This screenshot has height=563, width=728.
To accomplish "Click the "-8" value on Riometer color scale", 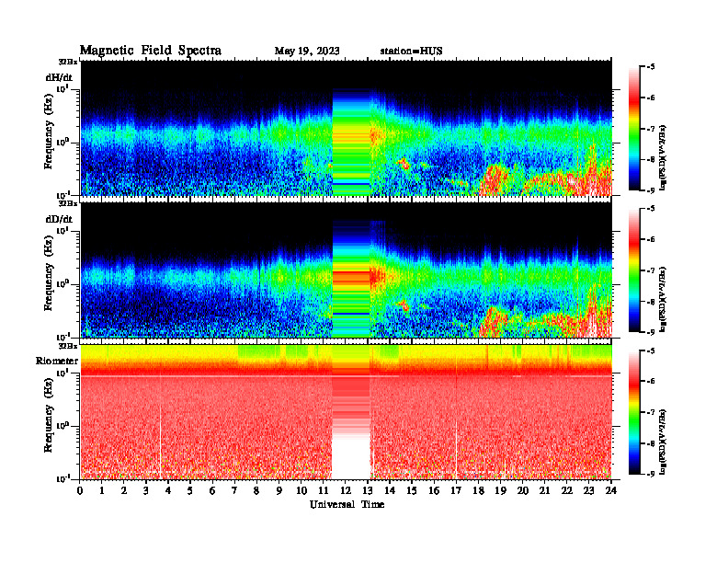I will 651,443.
